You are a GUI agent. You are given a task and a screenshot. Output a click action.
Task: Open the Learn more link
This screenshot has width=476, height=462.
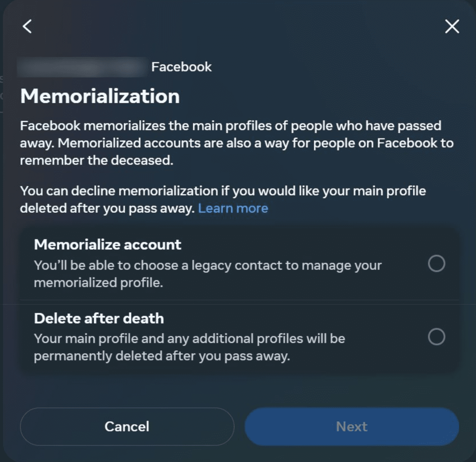233,208
